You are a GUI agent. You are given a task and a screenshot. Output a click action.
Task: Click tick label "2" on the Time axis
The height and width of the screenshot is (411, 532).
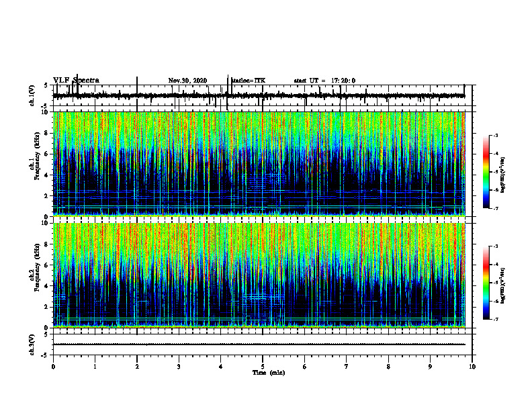pos(137,367)
